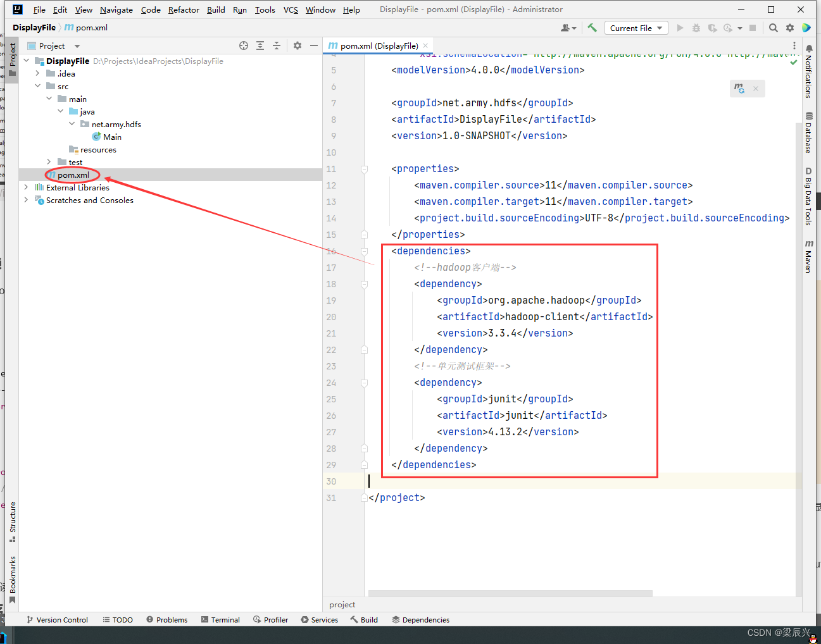
Task: Collapse the java folder
Action: (61, 111)
